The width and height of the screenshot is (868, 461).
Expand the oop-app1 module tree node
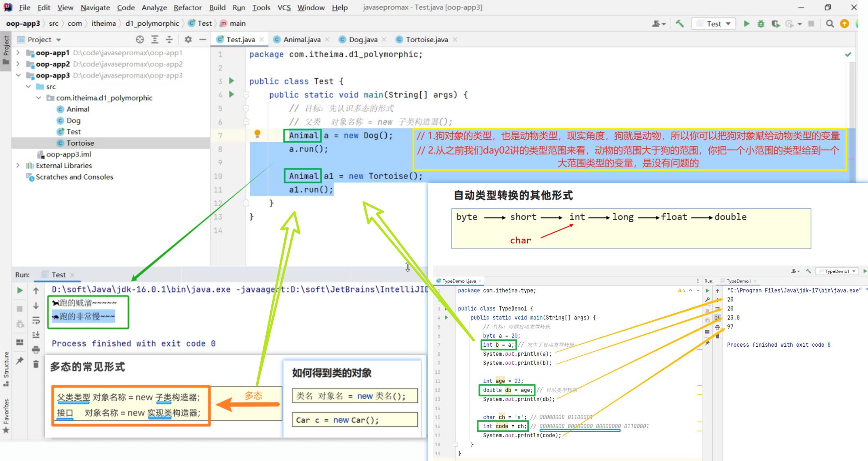18,53
